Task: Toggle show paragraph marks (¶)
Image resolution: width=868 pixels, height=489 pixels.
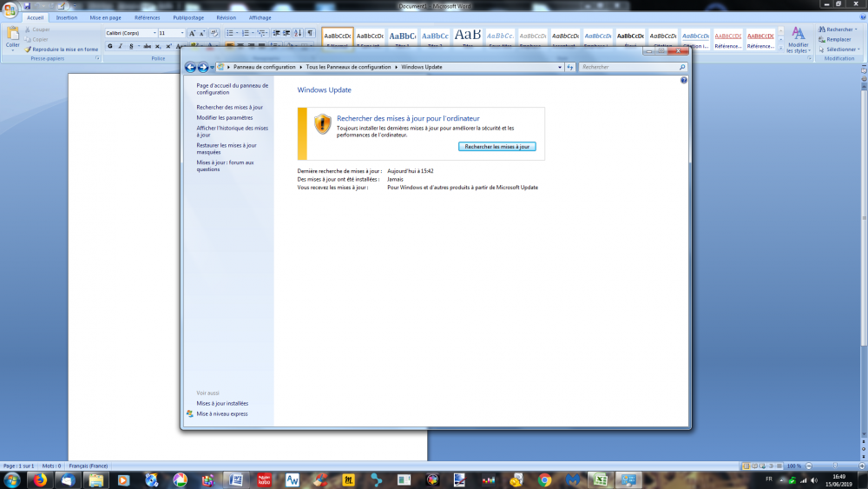Action: pos(310,33)
